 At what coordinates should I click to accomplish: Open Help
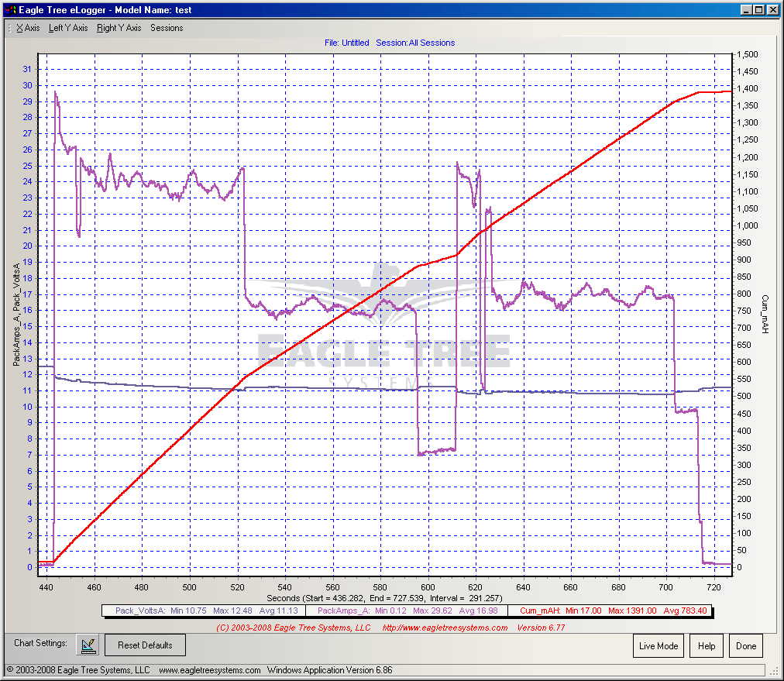[x=707, y=646]
